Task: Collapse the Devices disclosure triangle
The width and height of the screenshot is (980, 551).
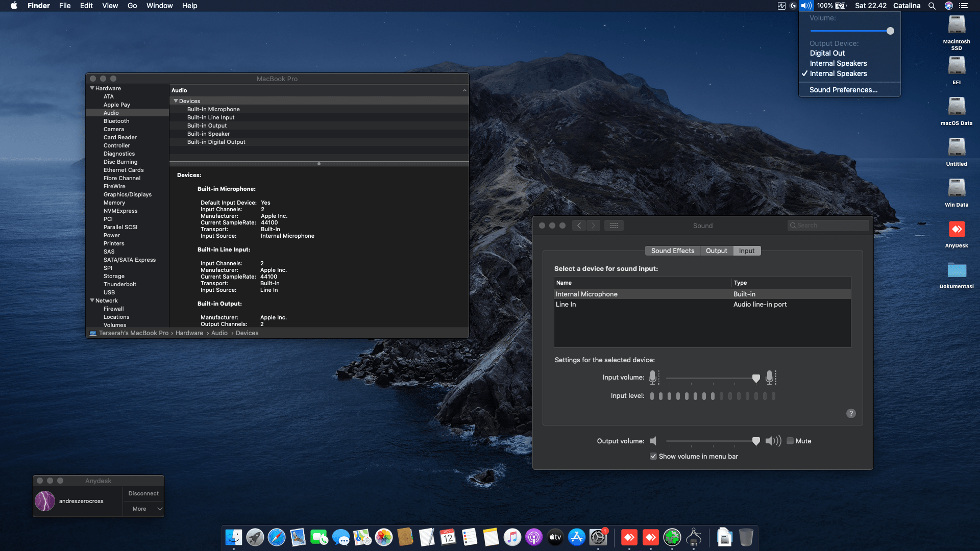Action: pos(176,101)
